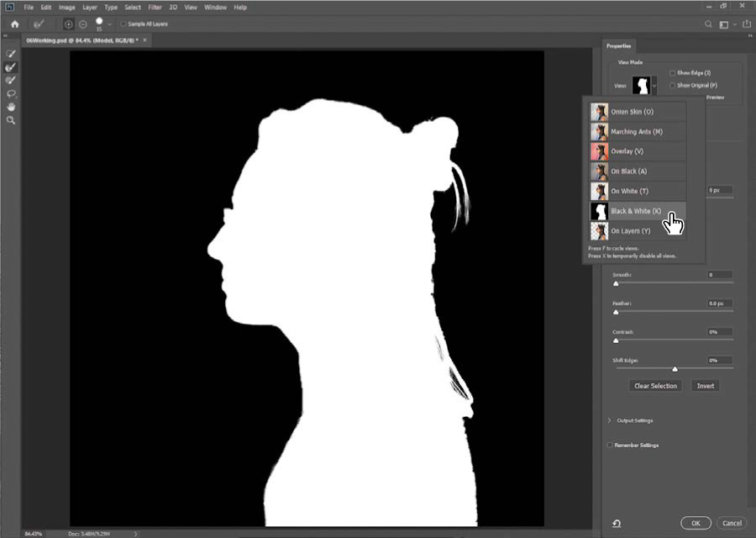
Task: Switch brush to subtract from selection
Action: (x=82, y=24)
